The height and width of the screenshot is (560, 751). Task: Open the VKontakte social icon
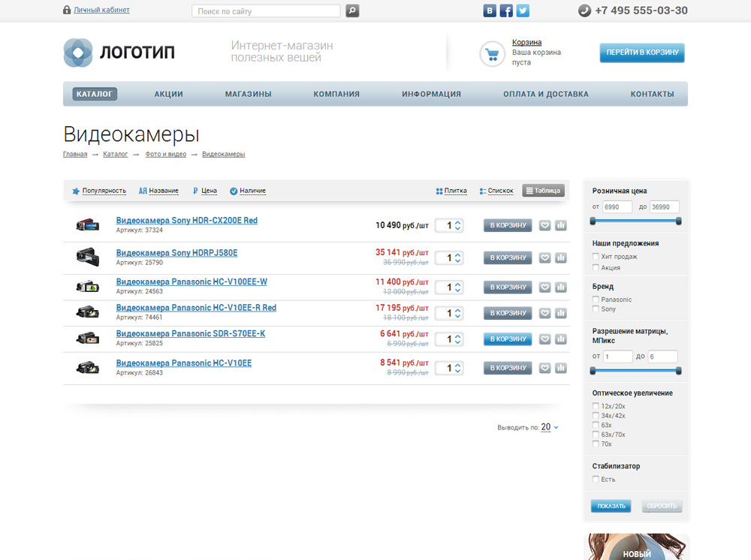490,11
